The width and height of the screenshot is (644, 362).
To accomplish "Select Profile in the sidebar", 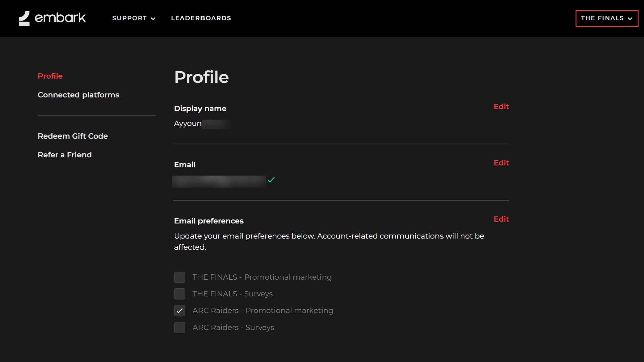I will tap(50, 76).
